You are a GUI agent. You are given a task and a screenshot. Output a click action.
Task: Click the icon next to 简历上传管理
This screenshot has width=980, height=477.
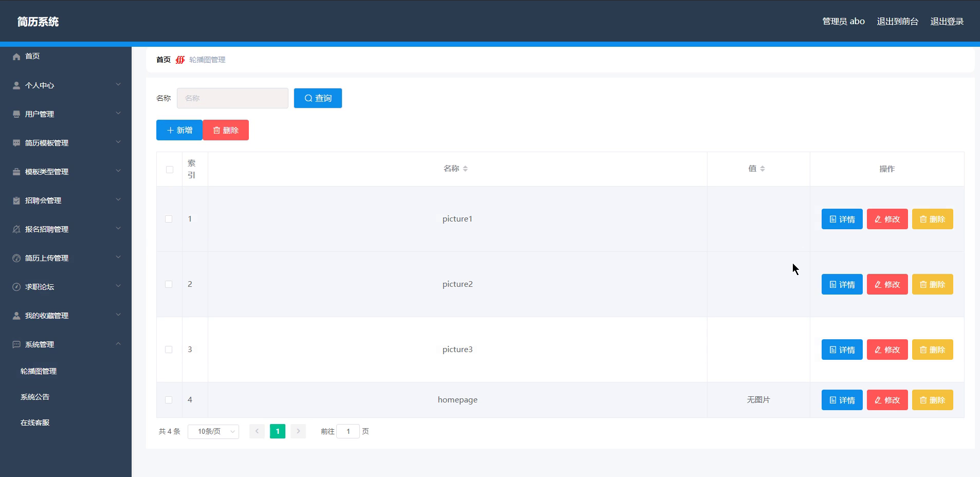point(16,258)
